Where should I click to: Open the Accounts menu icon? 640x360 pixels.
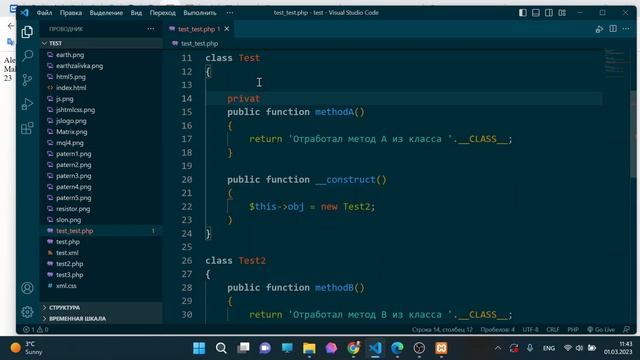pyautogui.click(x=27, y=288)
